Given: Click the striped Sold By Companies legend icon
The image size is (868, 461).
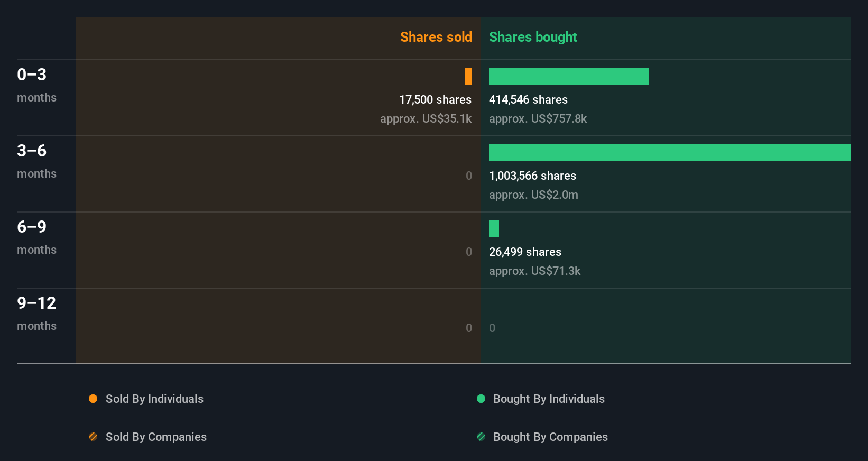Looking at the screenshot, I should pyautogui.click(x=93, y=437).
